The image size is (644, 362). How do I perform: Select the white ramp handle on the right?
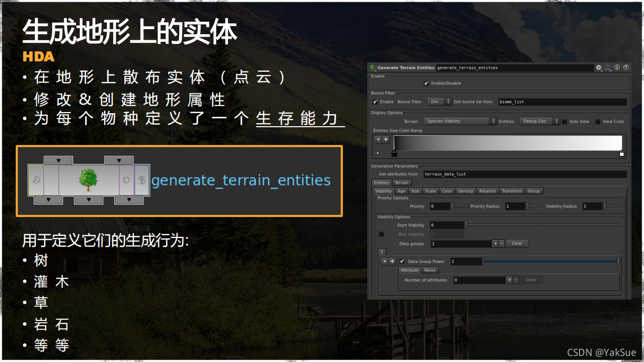(621, 154)
